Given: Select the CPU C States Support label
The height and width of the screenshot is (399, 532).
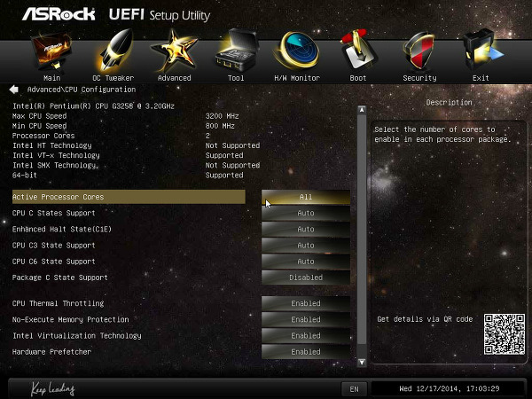Looking at the screenshot, I should (53, 213).
